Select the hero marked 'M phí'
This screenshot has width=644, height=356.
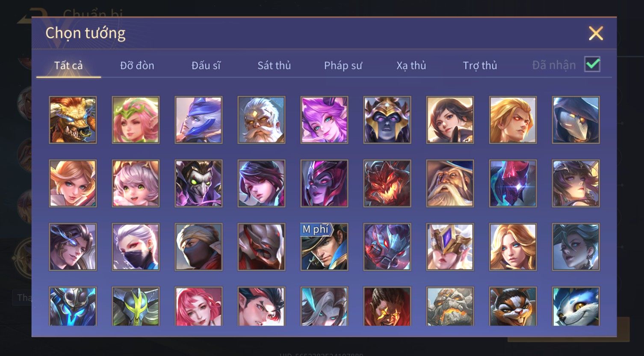324,247
